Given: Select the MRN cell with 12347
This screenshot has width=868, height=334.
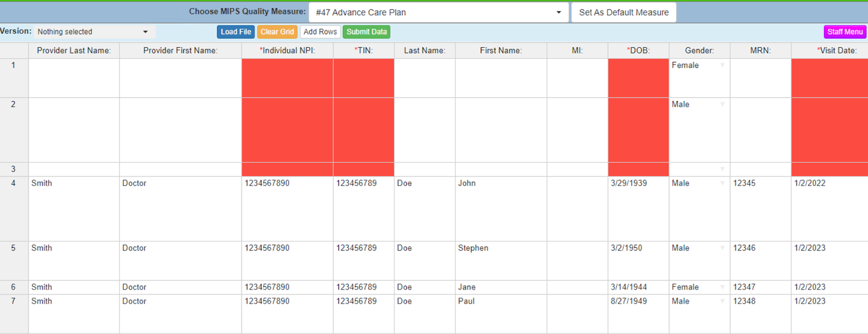Looking at the screenshot, I should click(x=759, y=287).
